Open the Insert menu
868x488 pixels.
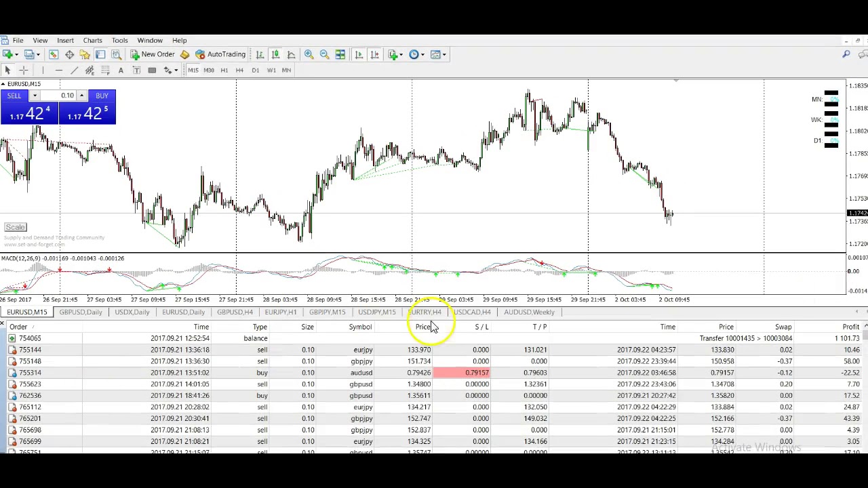65,41
